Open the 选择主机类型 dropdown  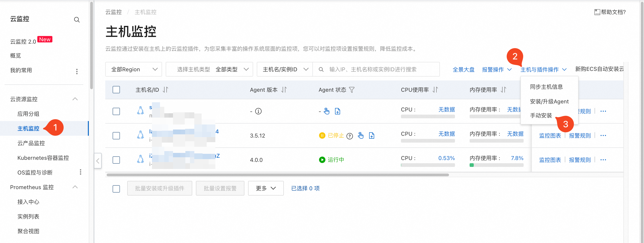click(x=209, y=69)
